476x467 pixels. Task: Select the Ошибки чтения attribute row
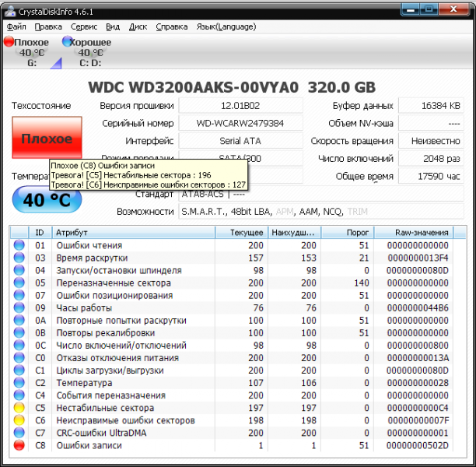[233, 245]
